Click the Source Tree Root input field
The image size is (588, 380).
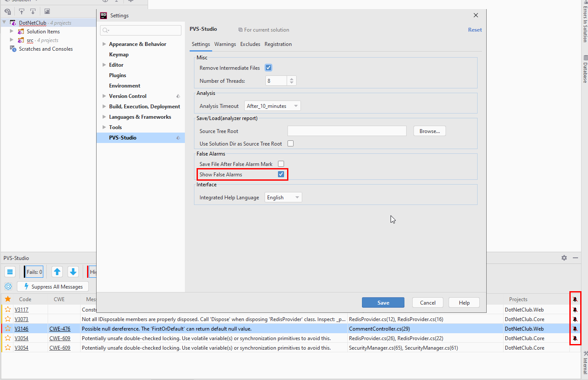[347, 131]
